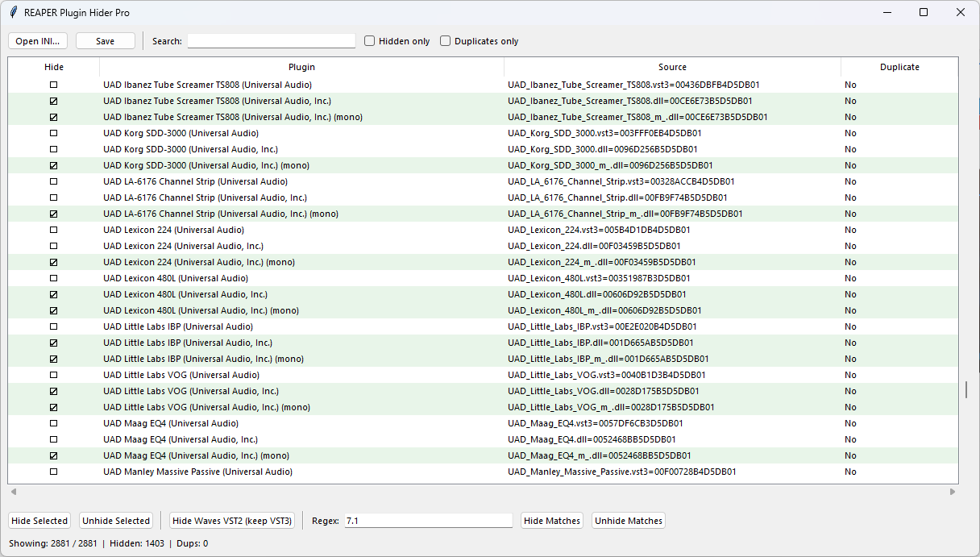Sort by the Source column header
Image resolution: width=980 pixels, height=557 pixels.
pyautogui.click(x=672, y=67)
